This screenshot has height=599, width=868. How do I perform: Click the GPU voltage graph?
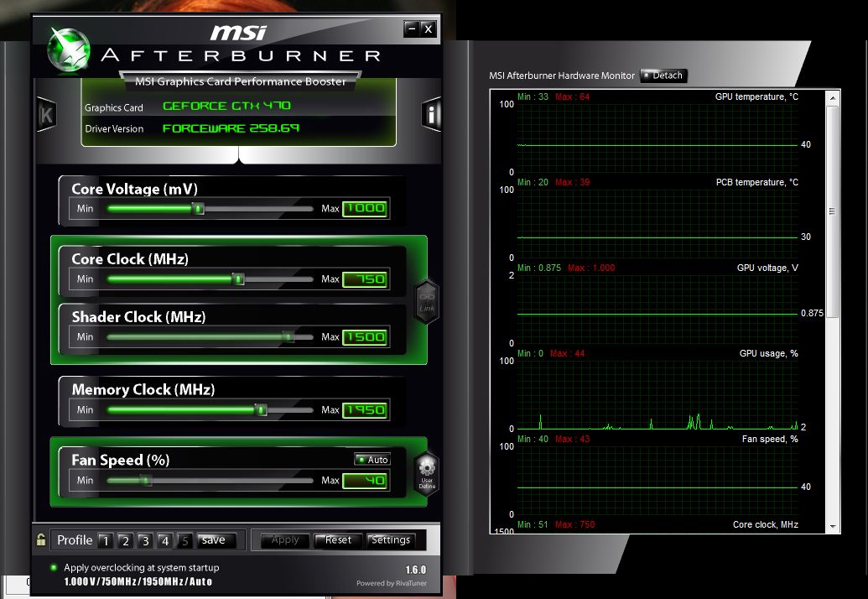coord(657,309)
